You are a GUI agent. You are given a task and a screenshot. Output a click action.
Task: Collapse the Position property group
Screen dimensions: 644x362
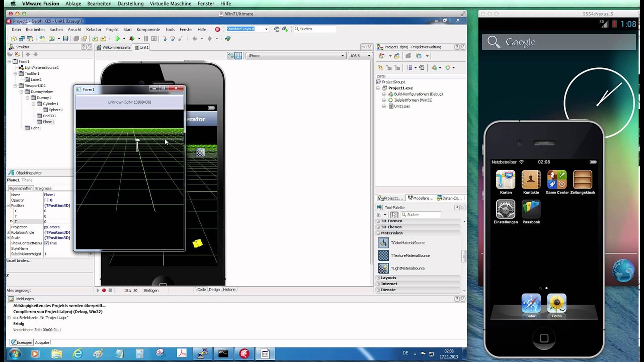8,206
